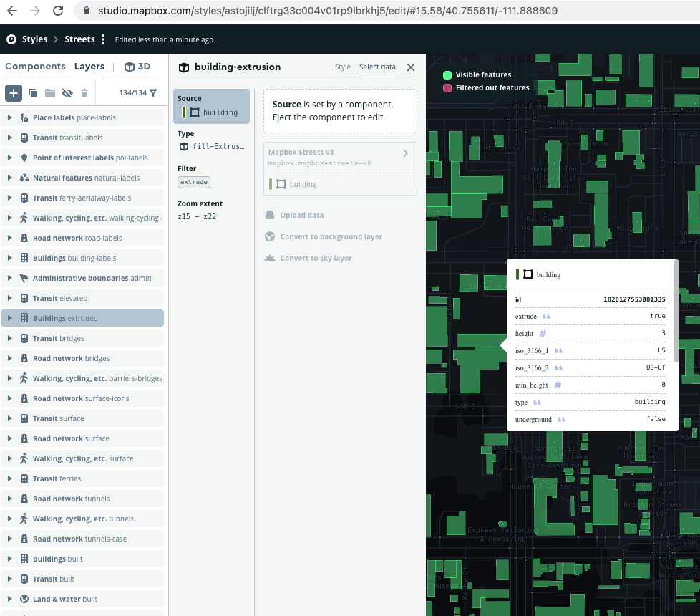Click the green building color indicator in popup
Image resolution: width=700 pixels, height=616 pixels.
click(517, 274)
